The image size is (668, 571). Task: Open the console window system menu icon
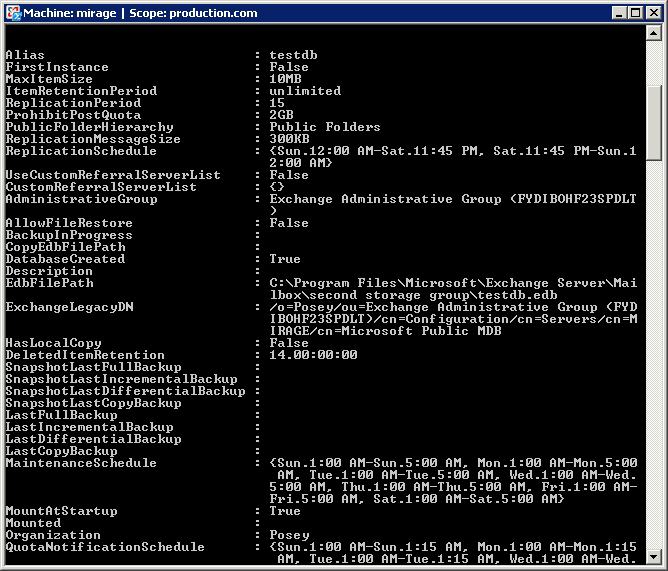[x=13, y=13]
